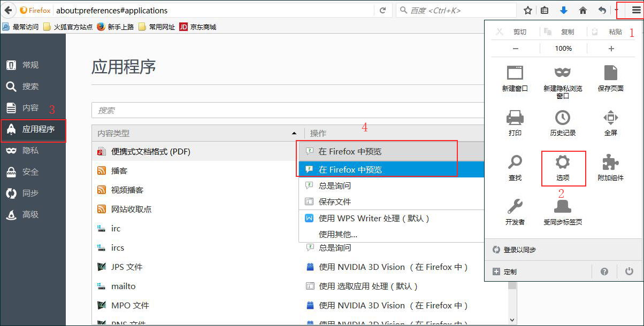The height and width of the screenshot is (326, 644).
Task: Open the downloads arrow icon
Action: point(564,10)
